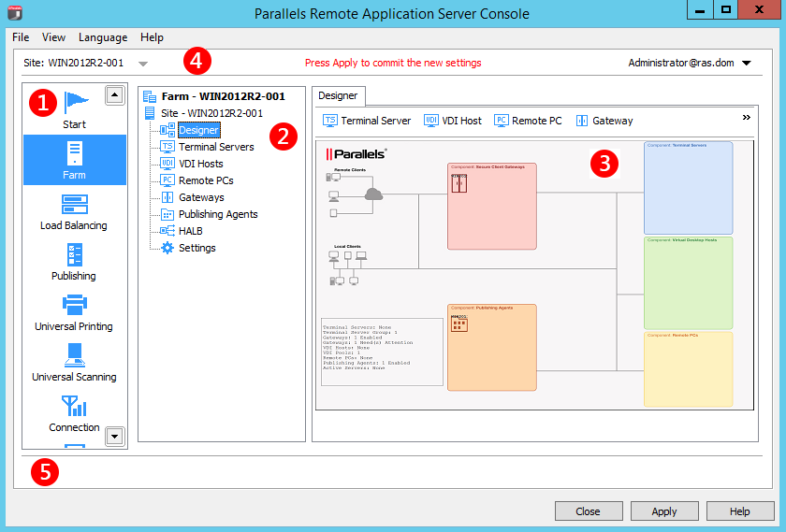This screenshot has width=786, height=532.
Task: Click the Terminal Servers TS tree icon
Action: (167, 147)
